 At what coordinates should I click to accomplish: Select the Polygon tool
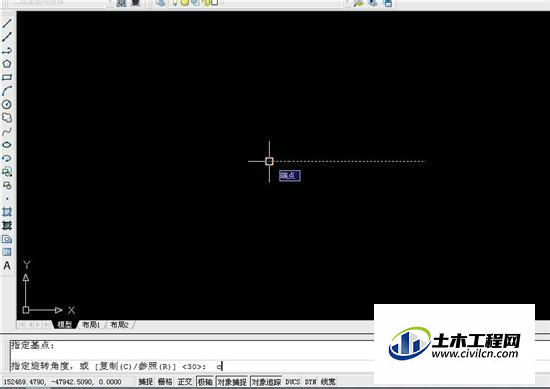coord(7,64)
